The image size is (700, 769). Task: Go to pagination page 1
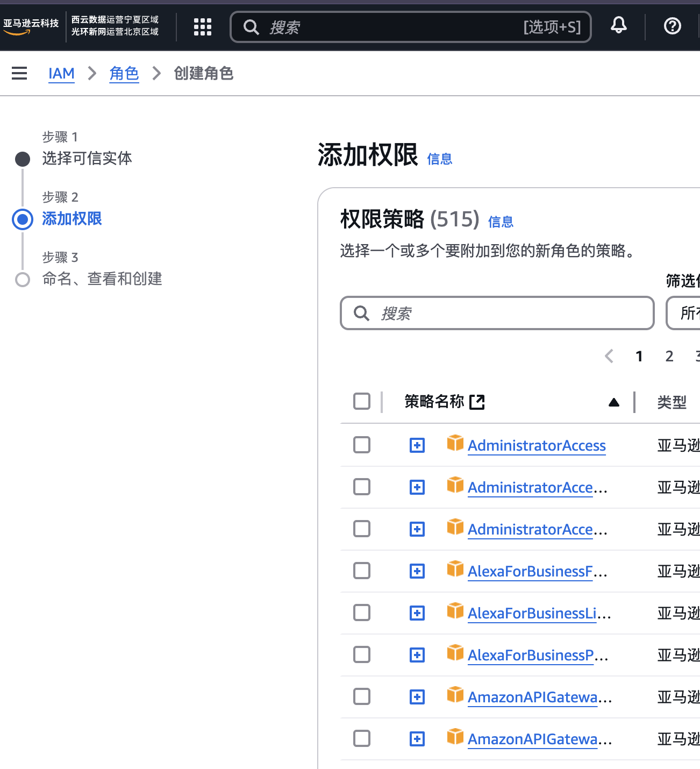(x=639, y=356)
